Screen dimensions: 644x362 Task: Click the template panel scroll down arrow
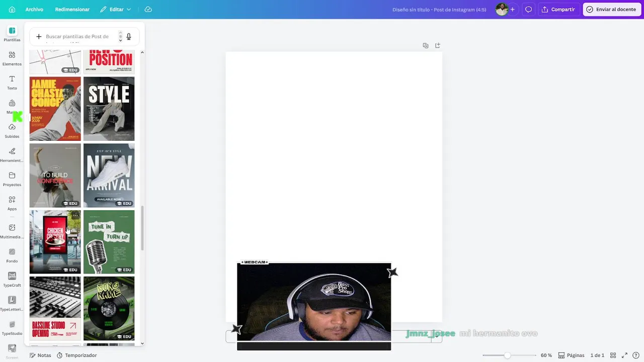(x=142, y=343)
